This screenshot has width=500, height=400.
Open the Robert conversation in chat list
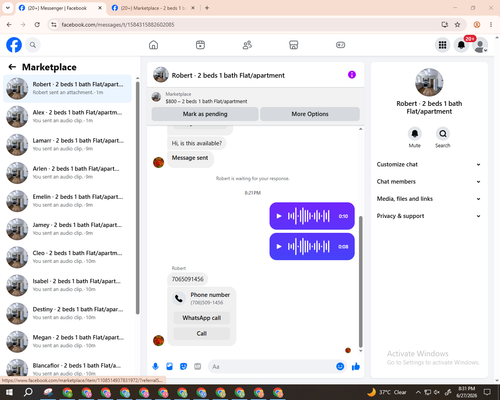(67, 88)
